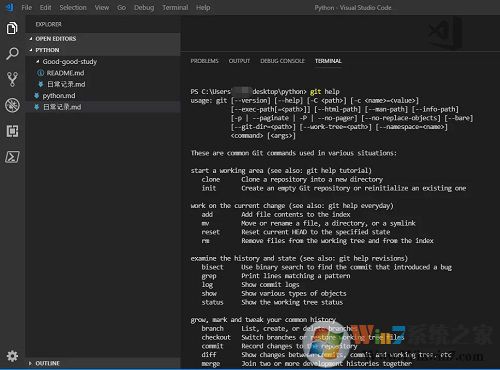The image size is (500, 370).
Task: Open the Terminal menu
Action: (x=175, y=7)
